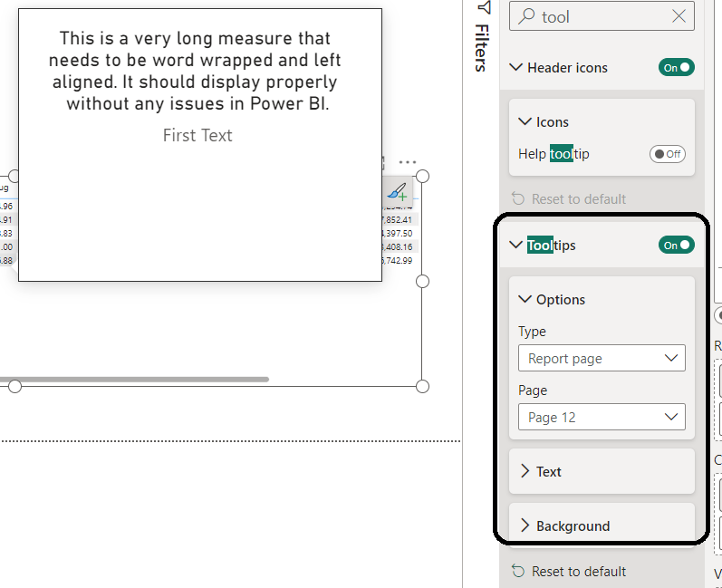
Task: Collapse the Options card
Action: click(525, 299)
